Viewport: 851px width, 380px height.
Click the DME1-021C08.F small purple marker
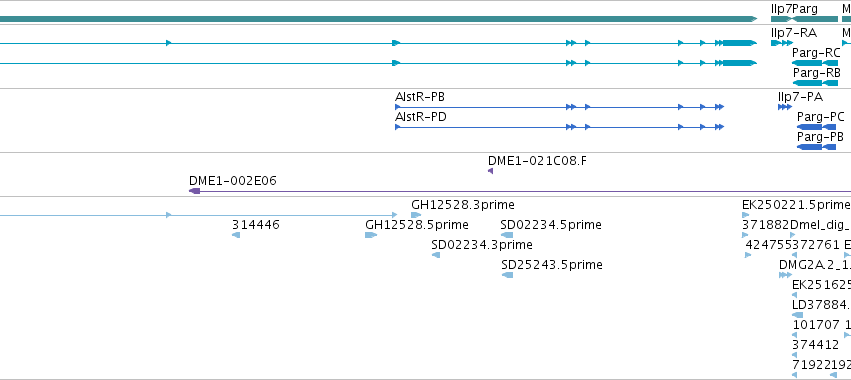[491, 171]
